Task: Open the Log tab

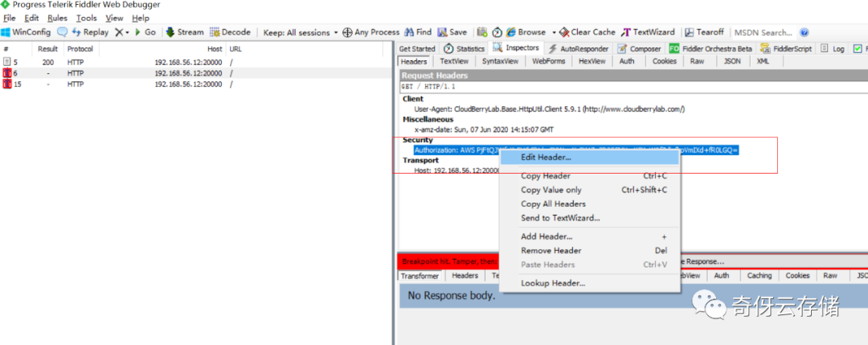Action: point(832,49)
